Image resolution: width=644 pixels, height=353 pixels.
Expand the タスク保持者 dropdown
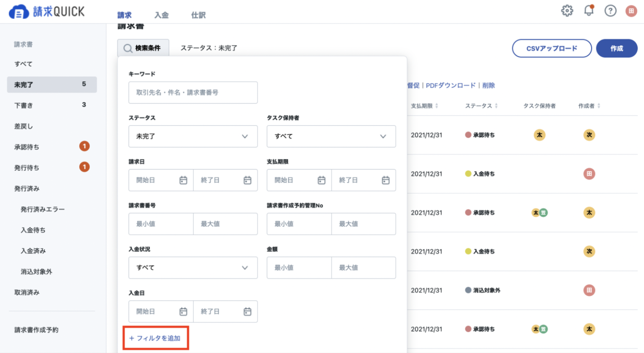(x=331, y=136)
